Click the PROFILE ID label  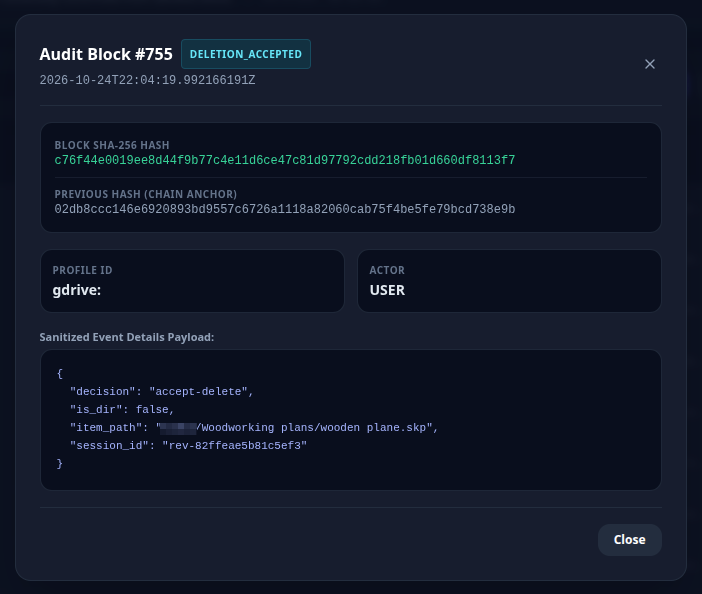[82, 270]
